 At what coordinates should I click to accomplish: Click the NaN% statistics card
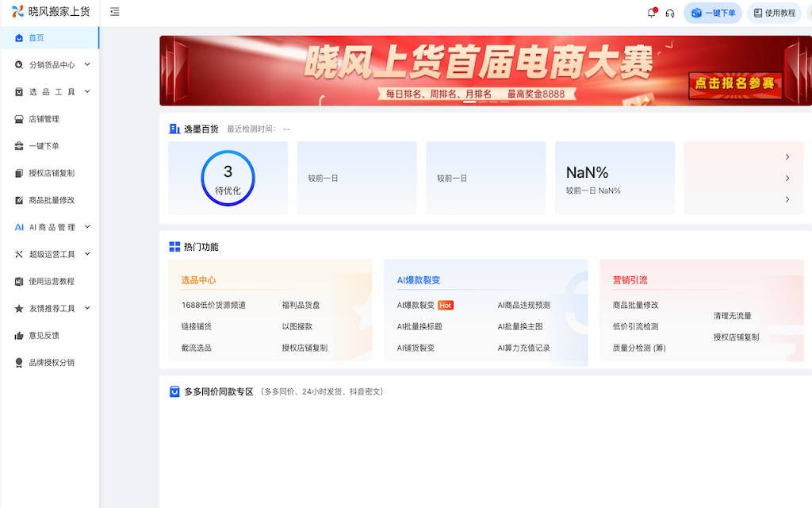pyautogui.click(x=615, y=178)
